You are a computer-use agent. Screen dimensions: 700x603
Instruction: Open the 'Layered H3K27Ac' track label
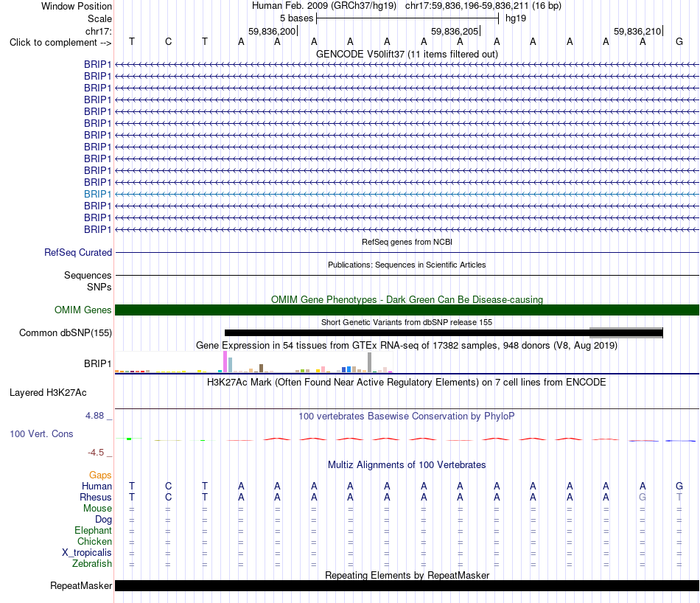coord(48,393)
